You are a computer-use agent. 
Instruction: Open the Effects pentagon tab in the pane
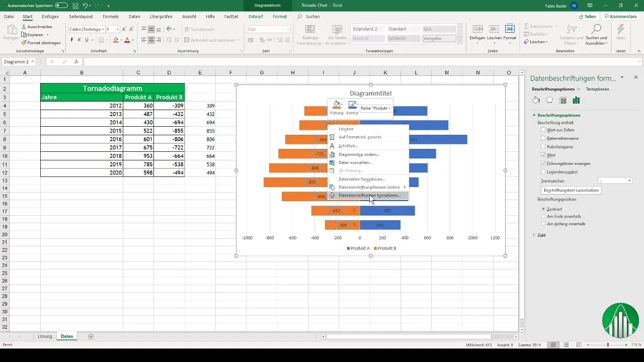pos(549,100)
